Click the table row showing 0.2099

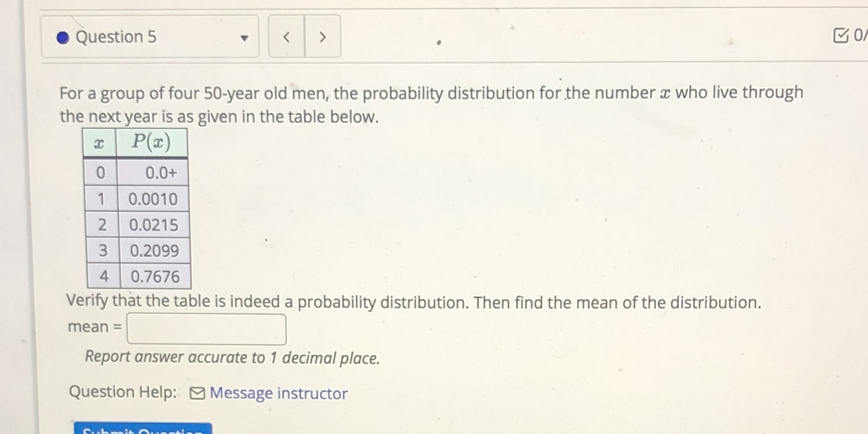(x=154, y=251)
